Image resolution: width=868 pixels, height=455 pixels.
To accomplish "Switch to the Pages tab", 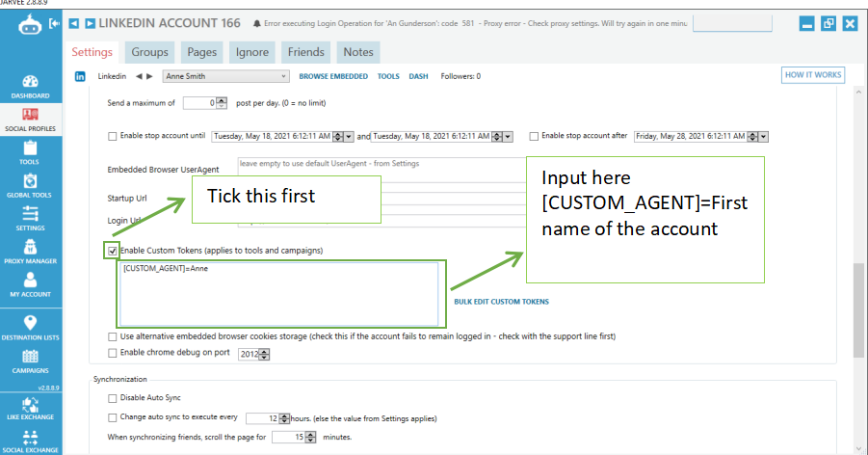I will tap(202, 52).
